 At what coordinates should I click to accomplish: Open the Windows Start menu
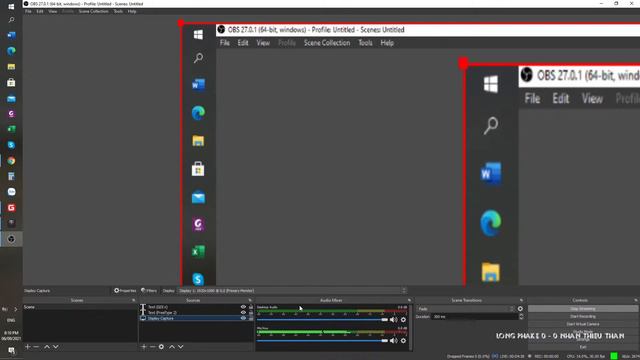click(x=11, y=7)
